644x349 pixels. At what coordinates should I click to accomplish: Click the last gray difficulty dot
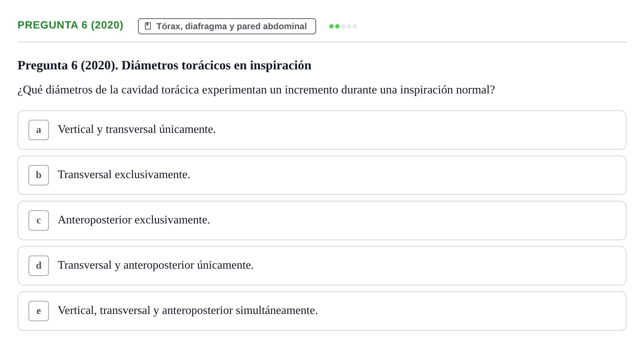pyautogui.click(x=355, y=26)
